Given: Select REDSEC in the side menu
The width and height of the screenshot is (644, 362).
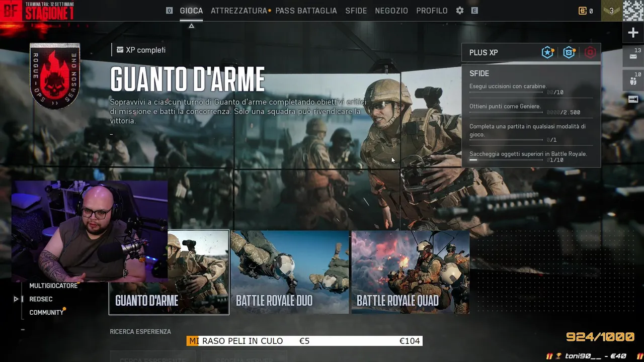Looking at the screenshot, I should (x=41, y=299).
